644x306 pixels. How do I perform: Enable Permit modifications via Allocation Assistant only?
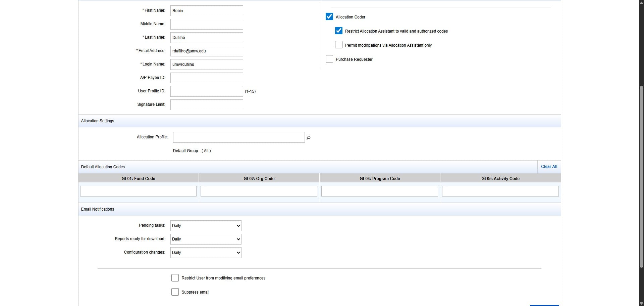click(339, 45)
